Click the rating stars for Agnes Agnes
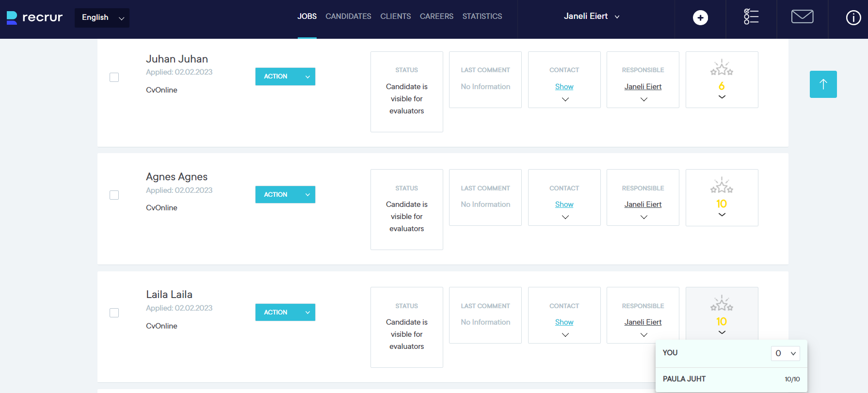Image resolution: width=868 pixels, height=393 pixels. click(x=722, y=187)
